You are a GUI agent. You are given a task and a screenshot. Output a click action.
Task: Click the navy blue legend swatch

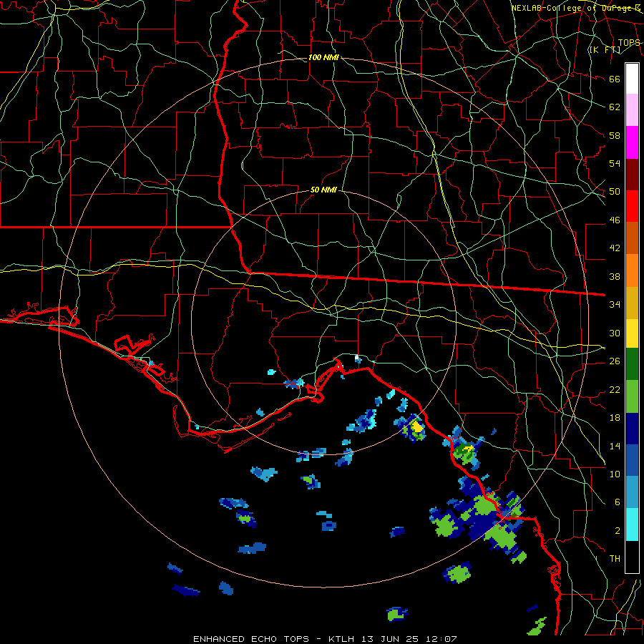click(x=632, y=429)
